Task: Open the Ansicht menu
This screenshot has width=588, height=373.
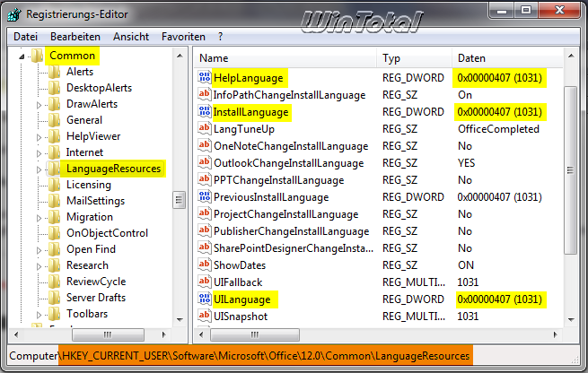Action: [x=131, y=37]
